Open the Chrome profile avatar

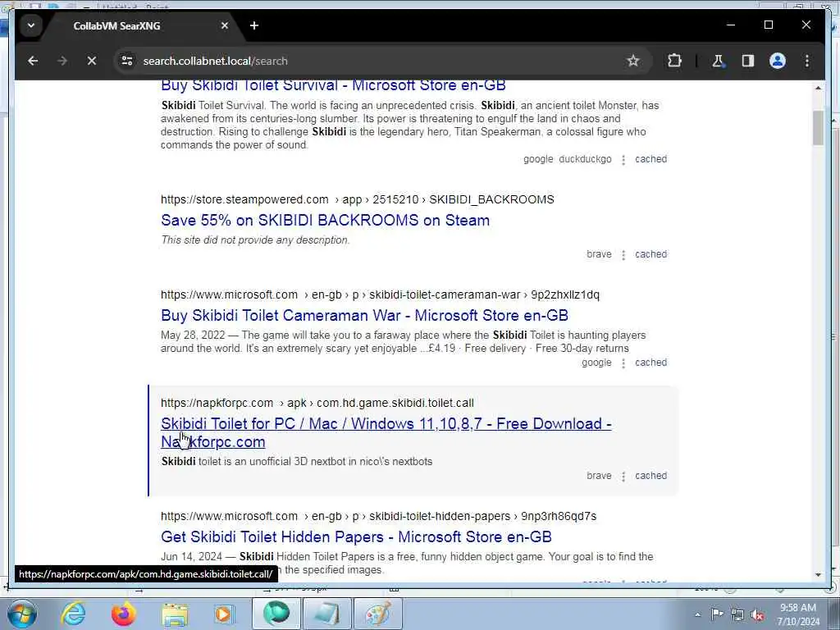(x=778, y=61)
